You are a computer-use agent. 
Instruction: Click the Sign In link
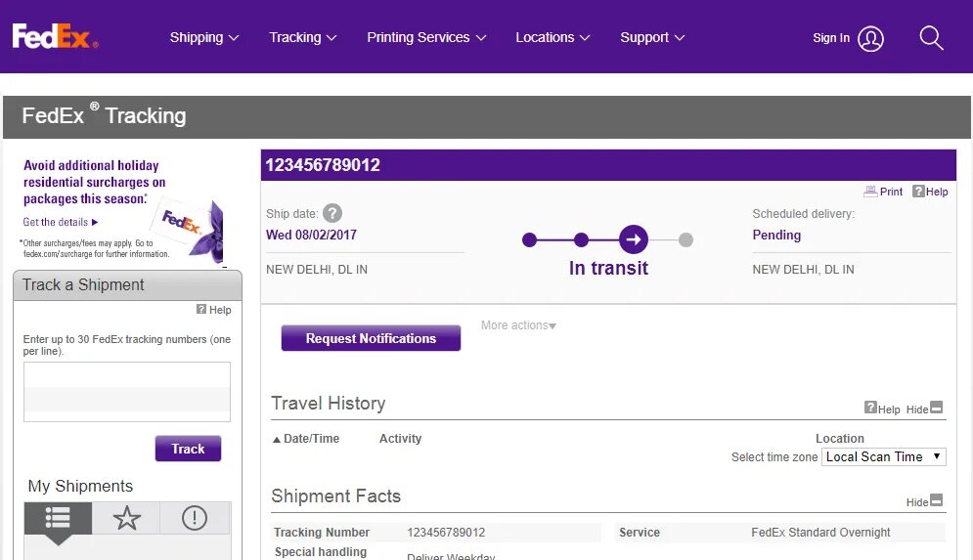831,38
